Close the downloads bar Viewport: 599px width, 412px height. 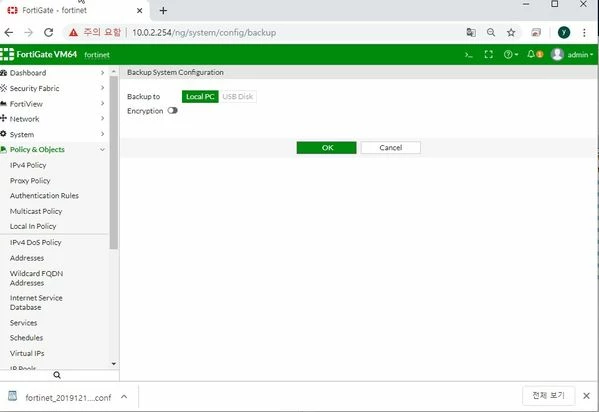(x=586, y=396)
